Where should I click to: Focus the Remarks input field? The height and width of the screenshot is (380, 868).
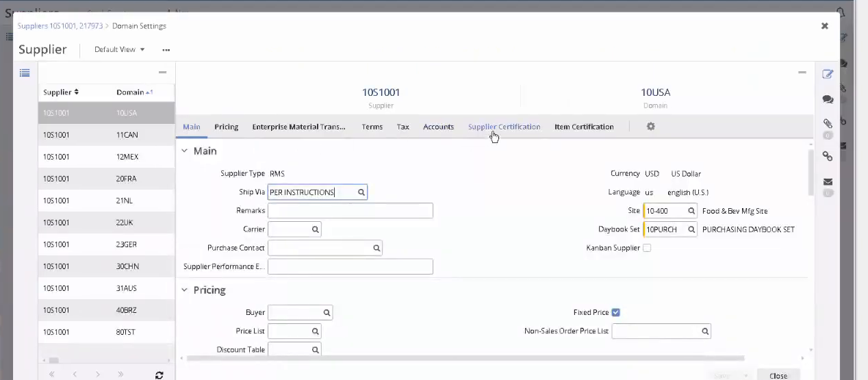350,211
